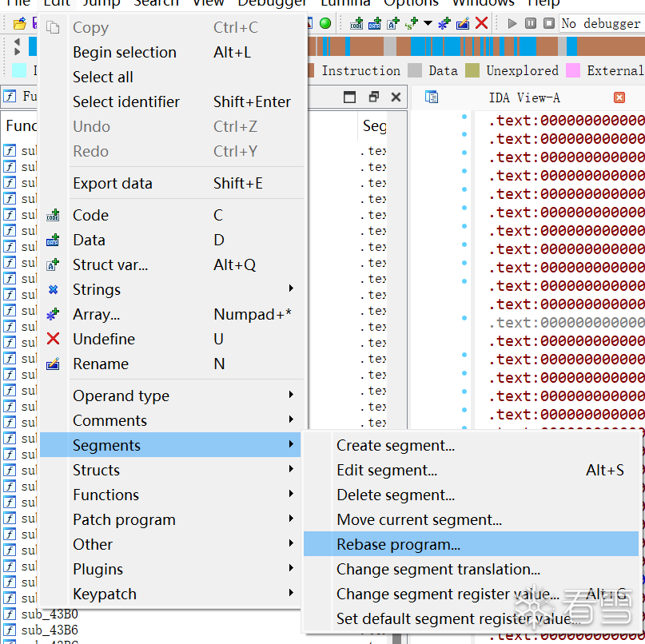Click the olive Unexplored legend swatch
The image size is (645, 644).
(472, 70)
